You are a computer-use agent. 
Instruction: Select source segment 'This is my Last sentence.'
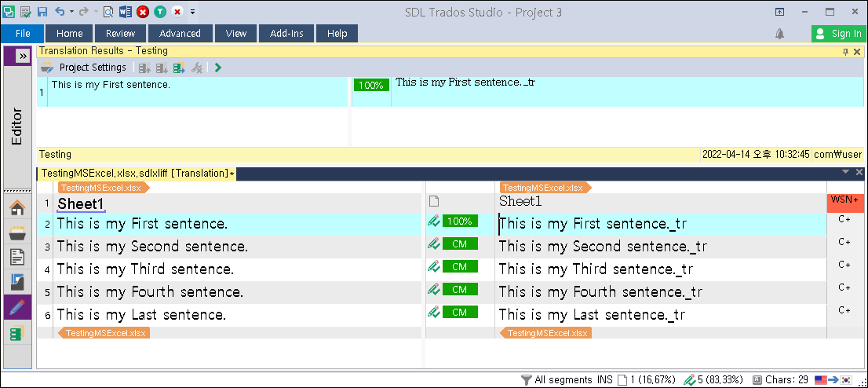pyautogui.click(x=142, y=315)
